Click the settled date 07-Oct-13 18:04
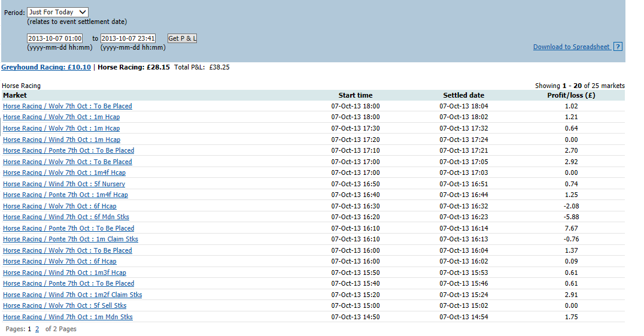The width and height of the screenshot is (644, 336). (x=464, y=106)
